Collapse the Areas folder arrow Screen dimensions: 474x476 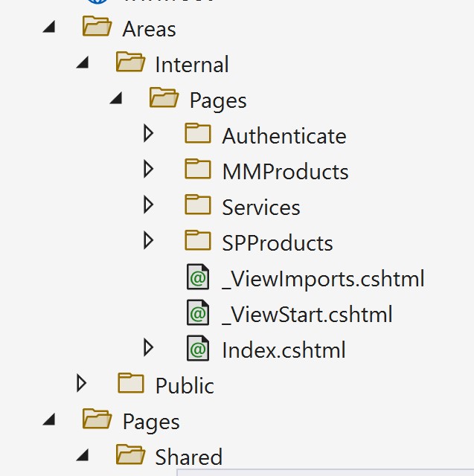click(x=50, y=27)
